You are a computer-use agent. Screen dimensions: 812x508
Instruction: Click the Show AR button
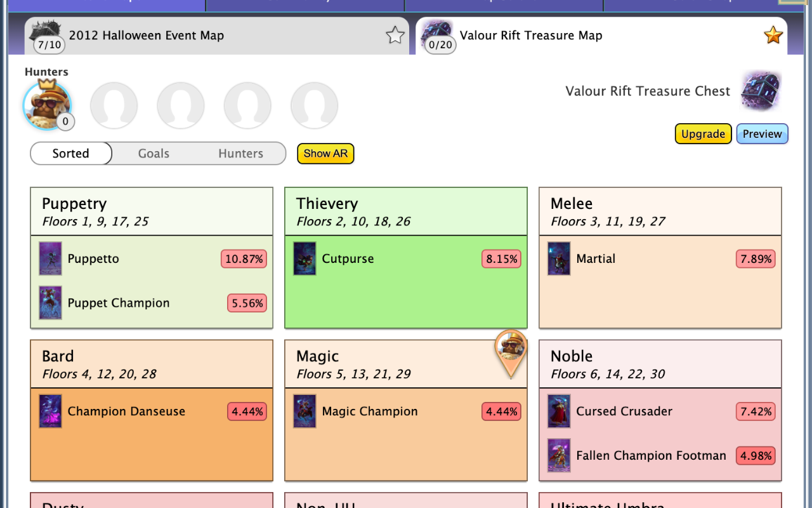pyautogui.click(x=325, y=154)
